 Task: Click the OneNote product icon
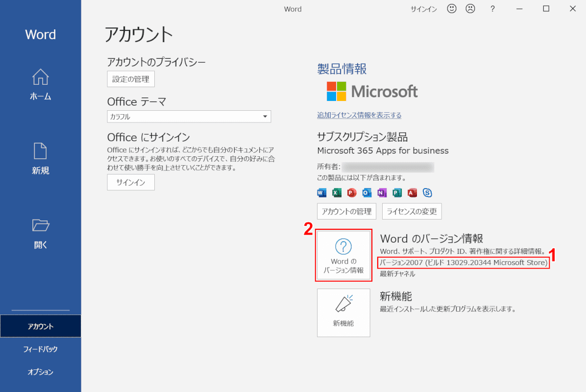point(382,193)
